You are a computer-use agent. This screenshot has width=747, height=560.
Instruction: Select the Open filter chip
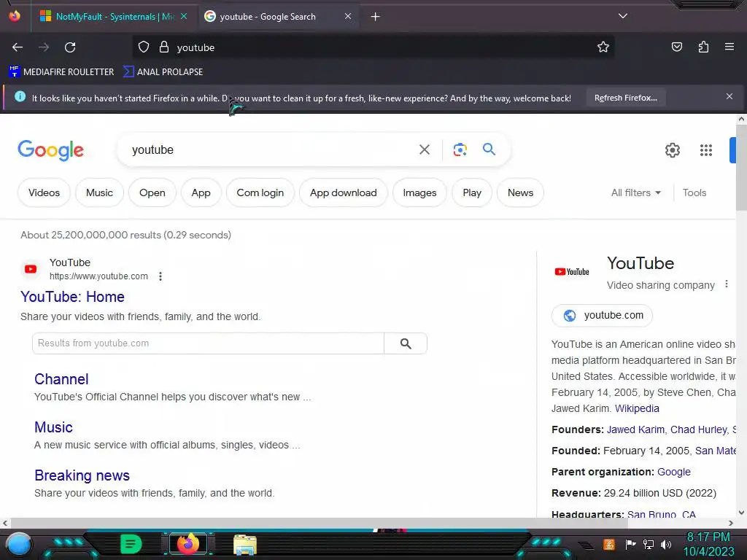152,192
